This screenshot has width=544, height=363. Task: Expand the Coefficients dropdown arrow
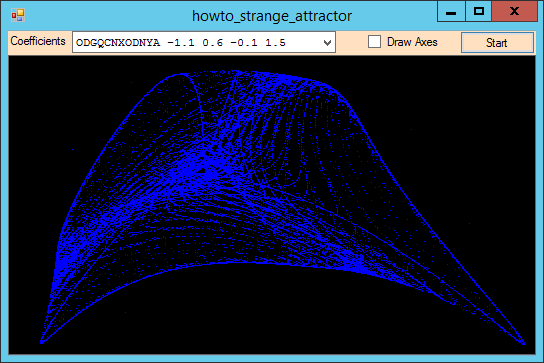click(x=327, y=43)
